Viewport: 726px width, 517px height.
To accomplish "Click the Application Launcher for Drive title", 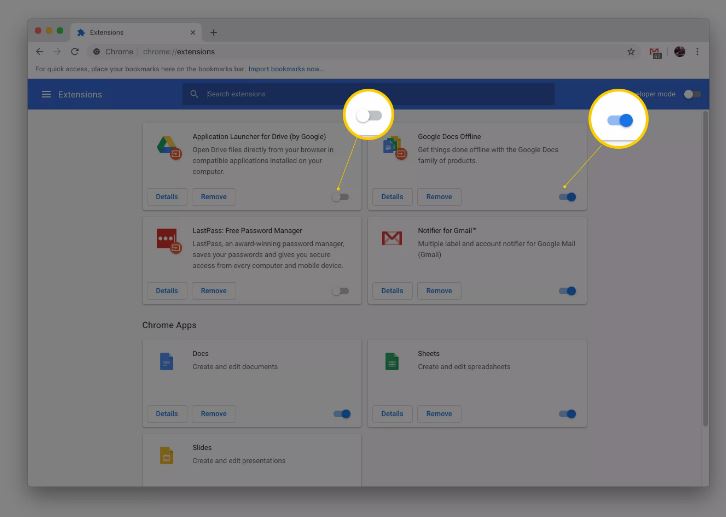I will point(259,137).
